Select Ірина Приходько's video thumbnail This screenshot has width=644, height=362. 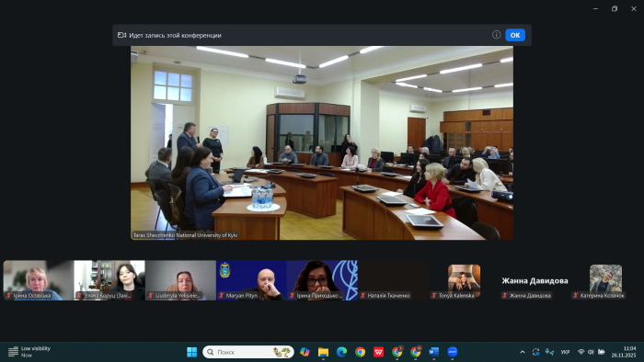pyautogui.click(x=322, y=280)
